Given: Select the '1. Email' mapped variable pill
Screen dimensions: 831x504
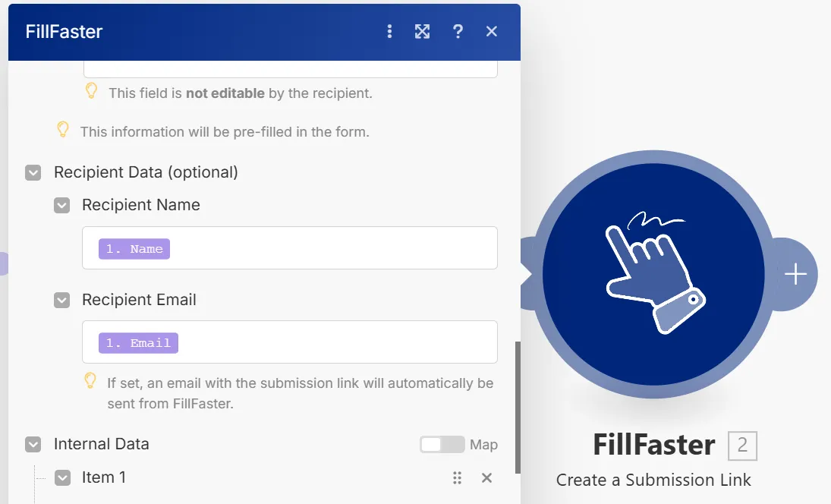Looking at the screenshot, I should point(138,343).
